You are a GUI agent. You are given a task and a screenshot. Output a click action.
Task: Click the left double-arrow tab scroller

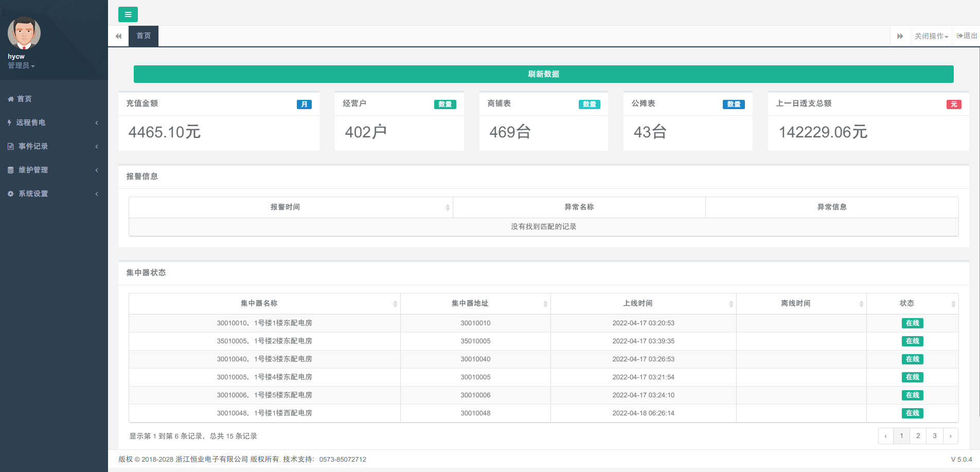pos(118,36)
